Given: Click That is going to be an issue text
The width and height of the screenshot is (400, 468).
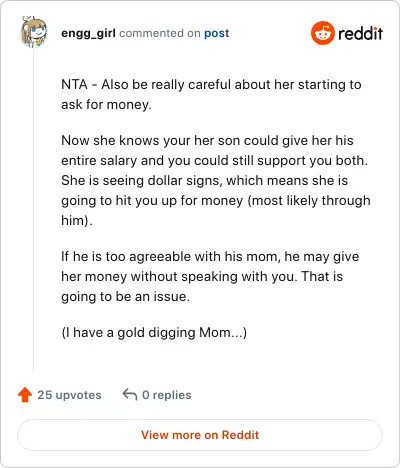Looking at the screenshot, I should pos(202,286).
